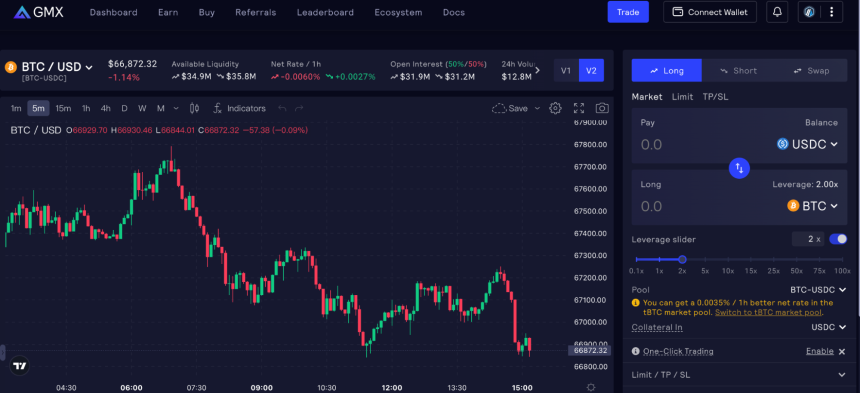Take a chart snapshot with camera icon

point(602,108)
